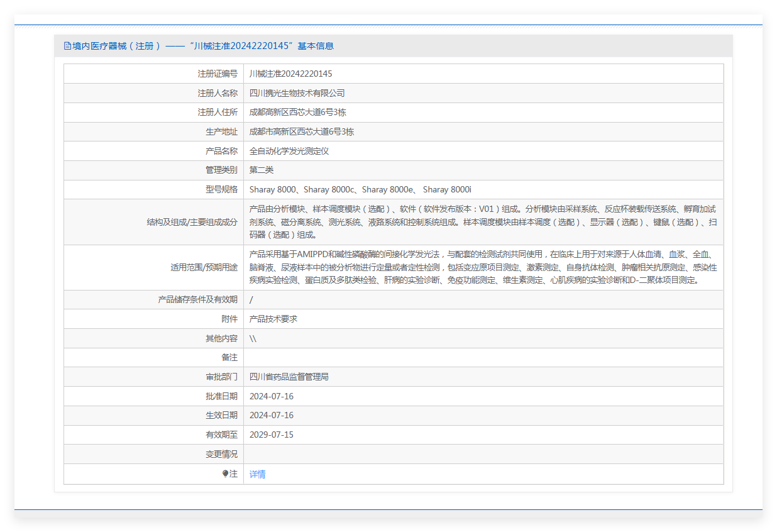Click the 型号规格 label
Viewport: 777px width, 532px height.
pos(222,189)
